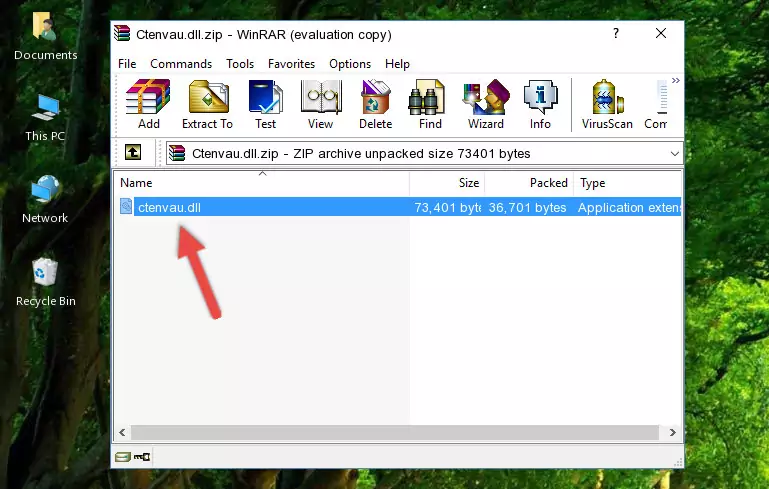Select the This PC desktop icon
The image size is (769, 489).
click(x=45, y=118)
